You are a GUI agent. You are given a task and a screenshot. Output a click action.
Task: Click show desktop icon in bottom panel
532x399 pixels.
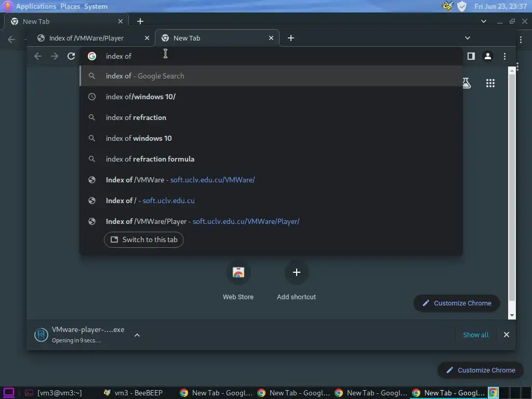click(9, 393)
